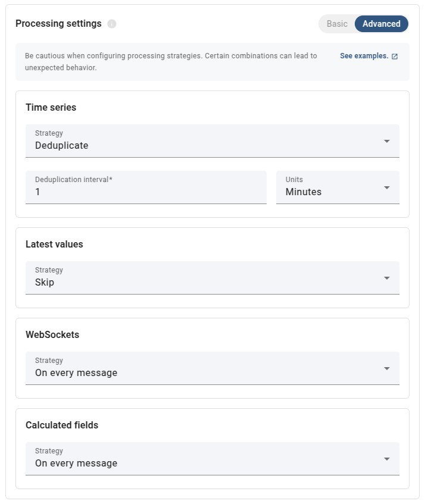The image size is (425, 504).
Task: Switch to Basic processing settings mode
Action: point(337,24)
